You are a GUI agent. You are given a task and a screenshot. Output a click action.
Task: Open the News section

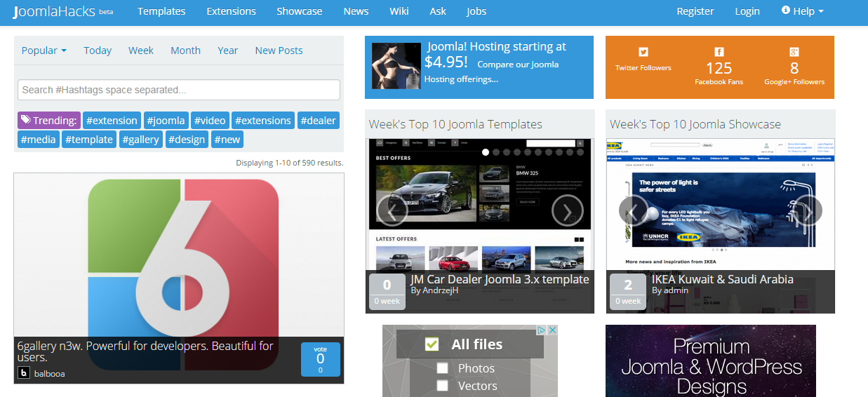[356, 11]
